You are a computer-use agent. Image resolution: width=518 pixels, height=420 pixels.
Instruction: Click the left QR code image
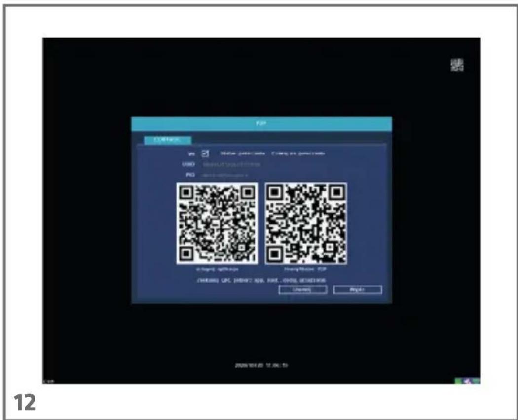(217, 224)
